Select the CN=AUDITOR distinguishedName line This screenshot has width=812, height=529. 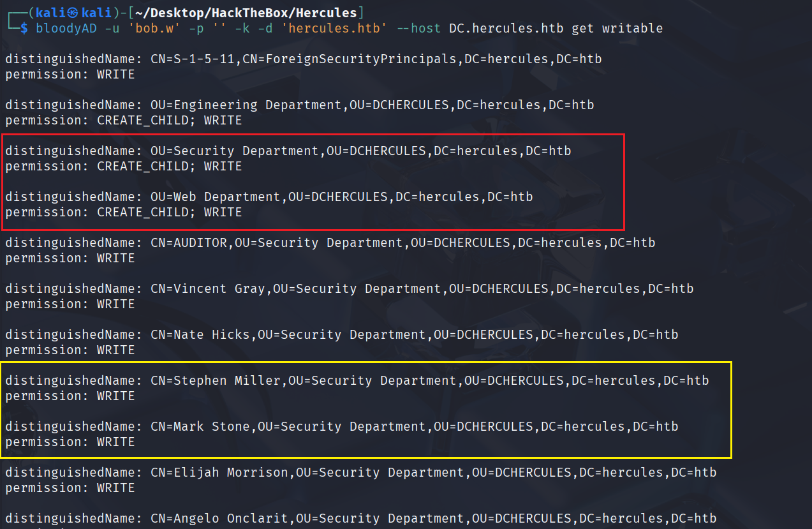click(330, 243)
